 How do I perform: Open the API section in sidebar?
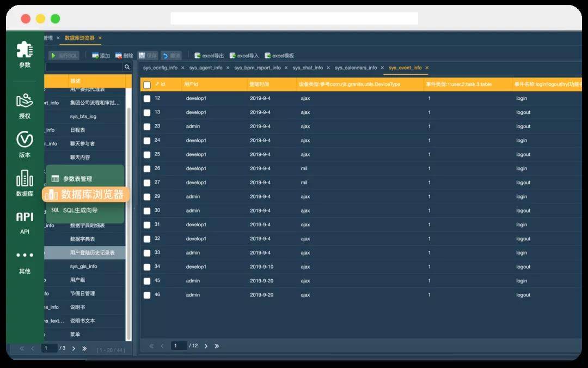[24, 217]
